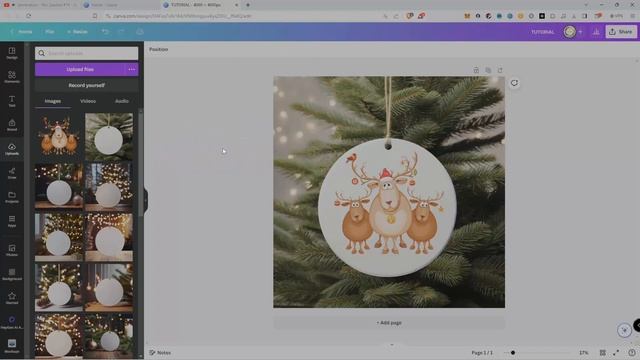The image size is (640, 360).
Task: Select the Draw tool
Action: pyautogui.click(x=12, y=173)
